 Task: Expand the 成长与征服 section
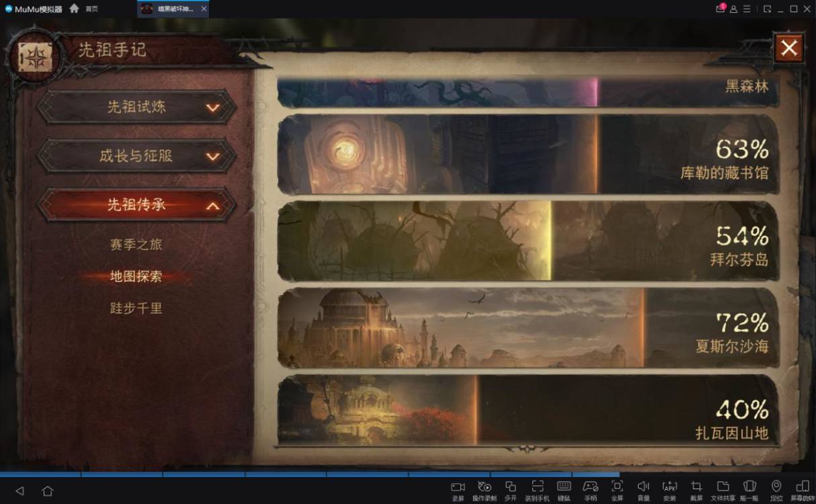[x=136, y=156]
